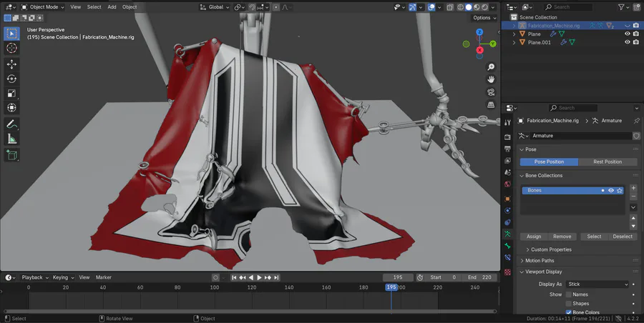The image size is (644, 323).
Task: Pick the Measure tool
Action: 11,139
